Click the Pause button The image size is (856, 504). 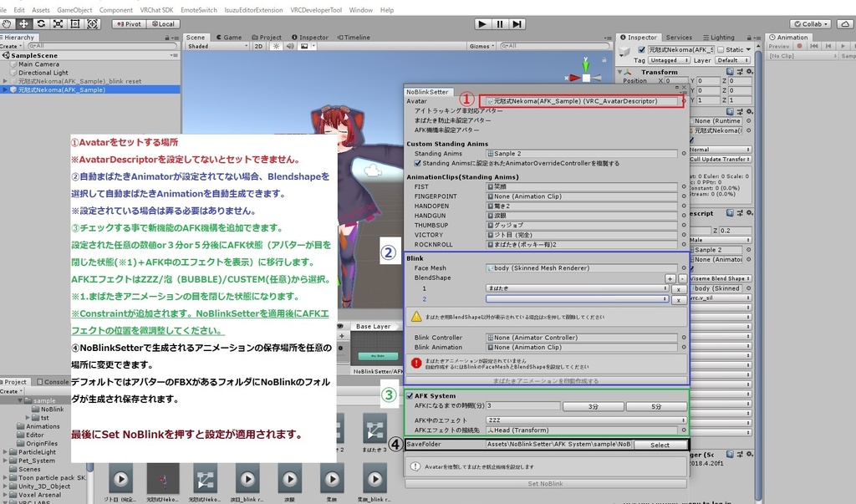pyautogui.click(x=500, y=24)
